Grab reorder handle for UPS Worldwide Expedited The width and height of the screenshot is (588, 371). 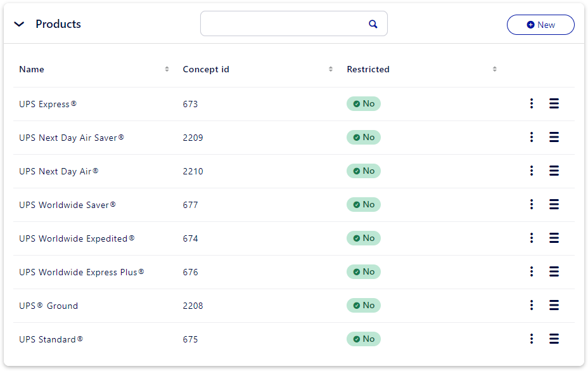[x=554, y=238]
